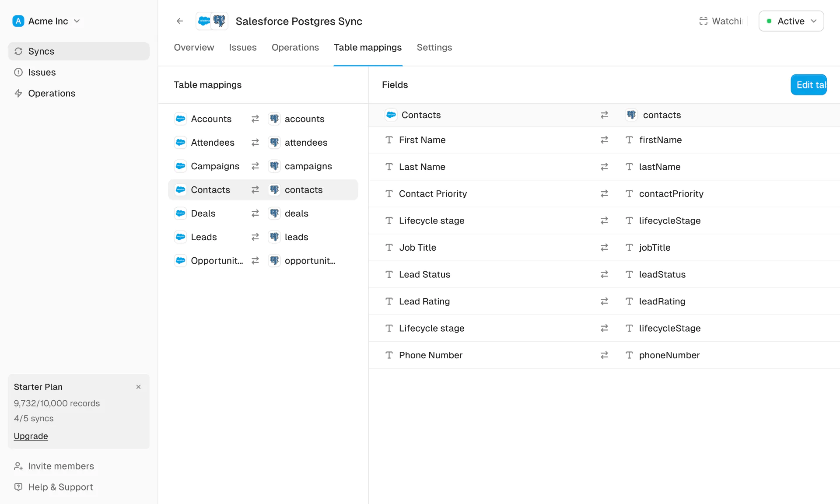The height and width of the screenshot is (504, 840).
Task: Click the lastName destination field
Action: pos(660,167)
